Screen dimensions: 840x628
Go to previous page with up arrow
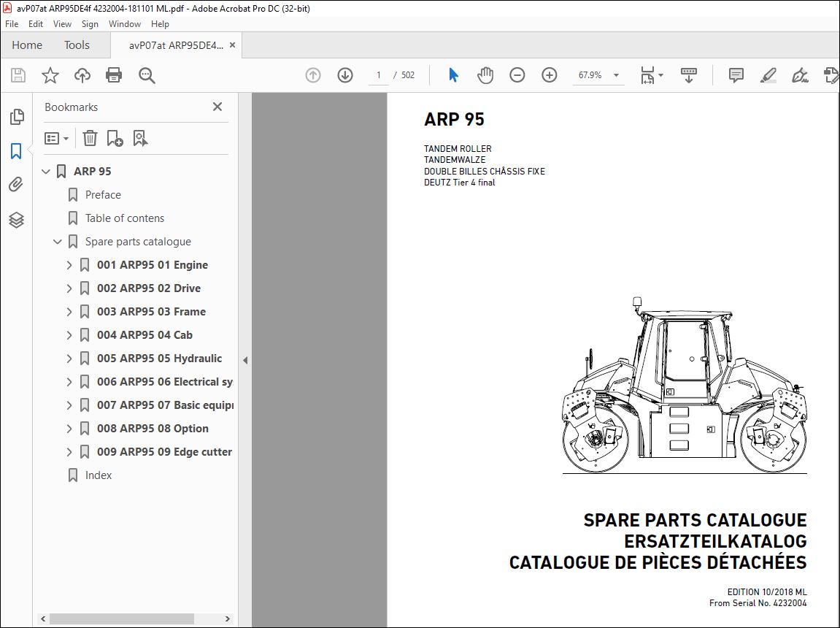pyautogui.click(x=313, y=75)
